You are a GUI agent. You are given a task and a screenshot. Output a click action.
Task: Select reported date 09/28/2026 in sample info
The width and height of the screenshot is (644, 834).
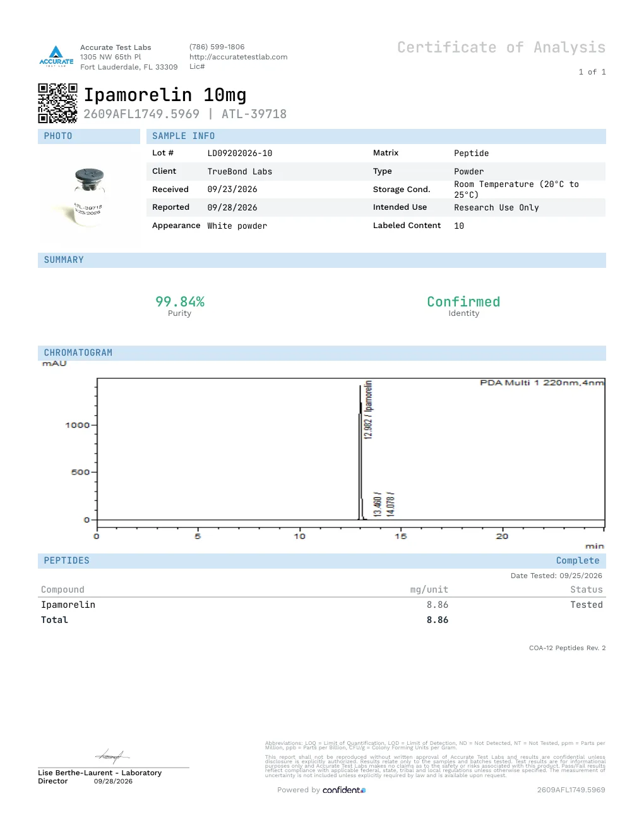coord(232,208)
